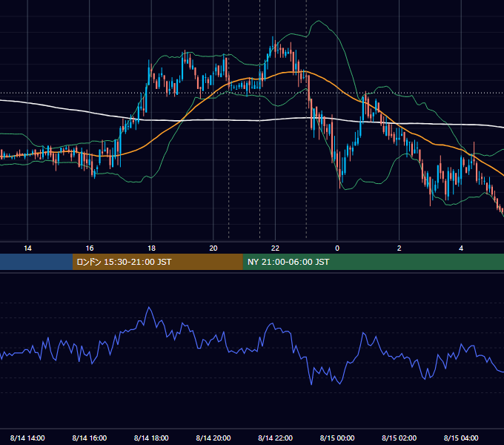Image resolution: width=504 pixels, height=445 pixels.
Task: Click the 18 hour axis label
Action: pos(151,248)
